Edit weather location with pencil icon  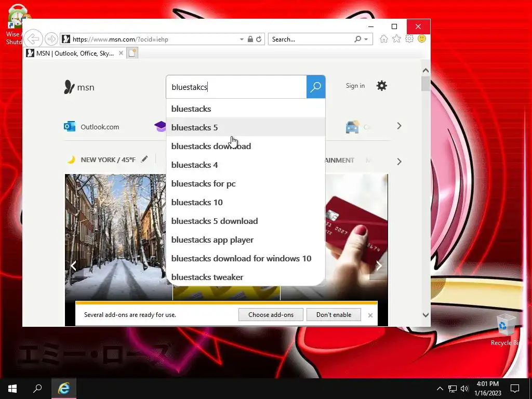[x=144, y=159]
